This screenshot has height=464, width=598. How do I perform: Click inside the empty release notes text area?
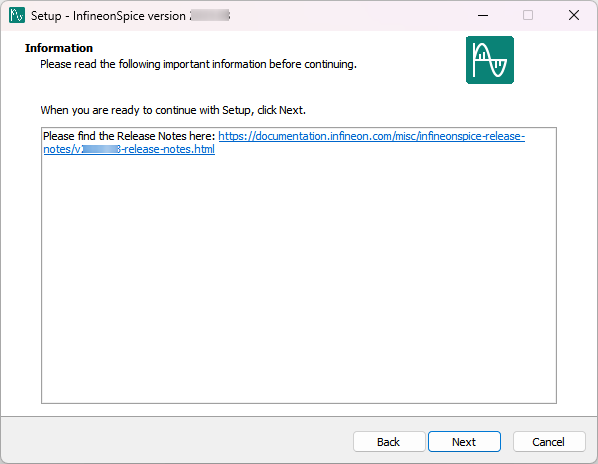(299, 278)
